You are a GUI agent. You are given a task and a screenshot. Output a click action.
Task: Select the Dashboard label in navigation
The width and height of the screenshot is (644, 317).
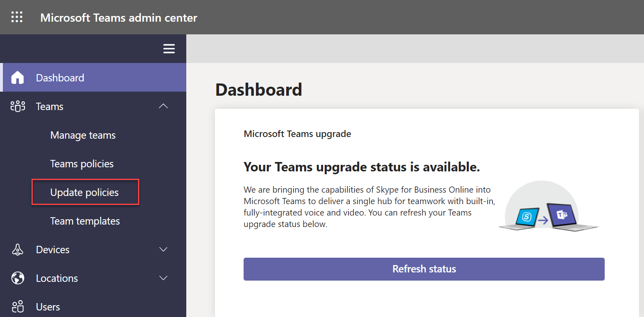point(60,78)
